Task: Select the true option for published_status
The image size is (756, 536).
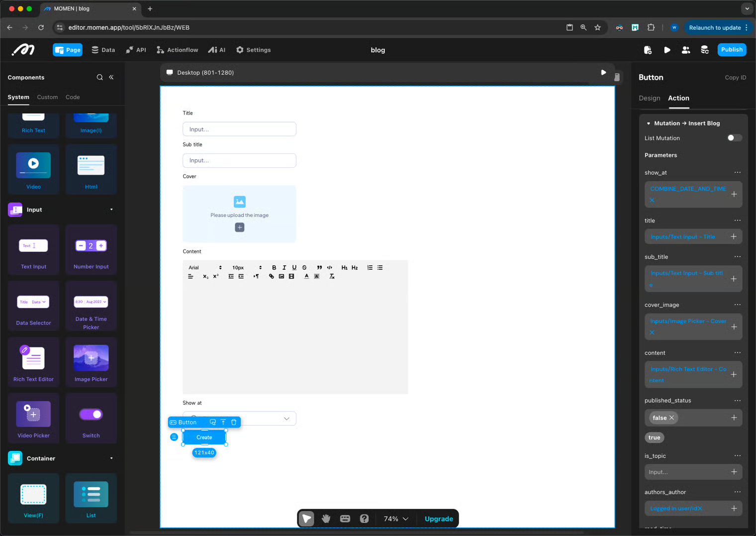Action: [x=654, y=437]
